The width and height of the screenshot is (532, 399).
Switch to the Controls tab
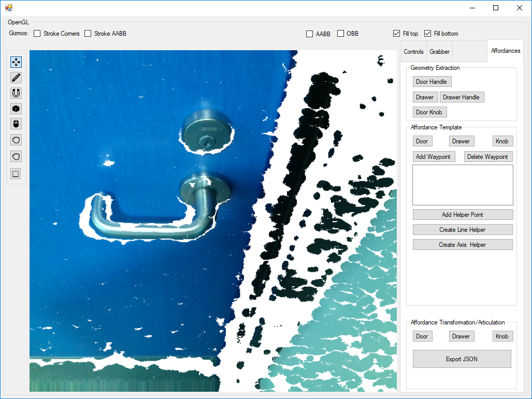pos(413,52)
